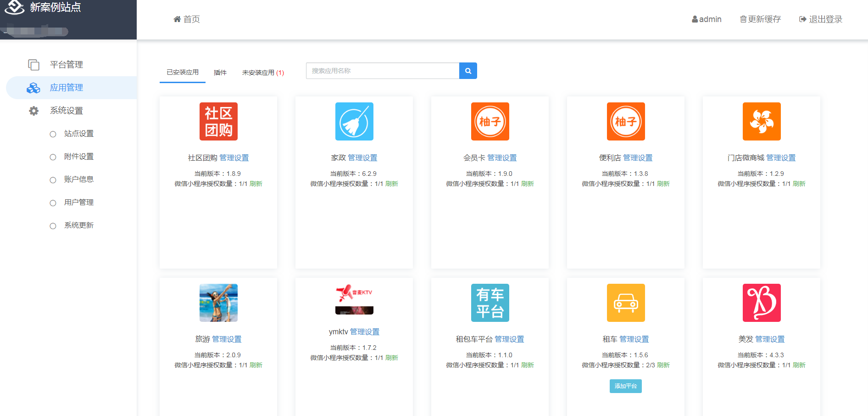The width and height of the screenshot is (868, 416).
Task: Click 退出登录 to log out
Action: (826, 19)
